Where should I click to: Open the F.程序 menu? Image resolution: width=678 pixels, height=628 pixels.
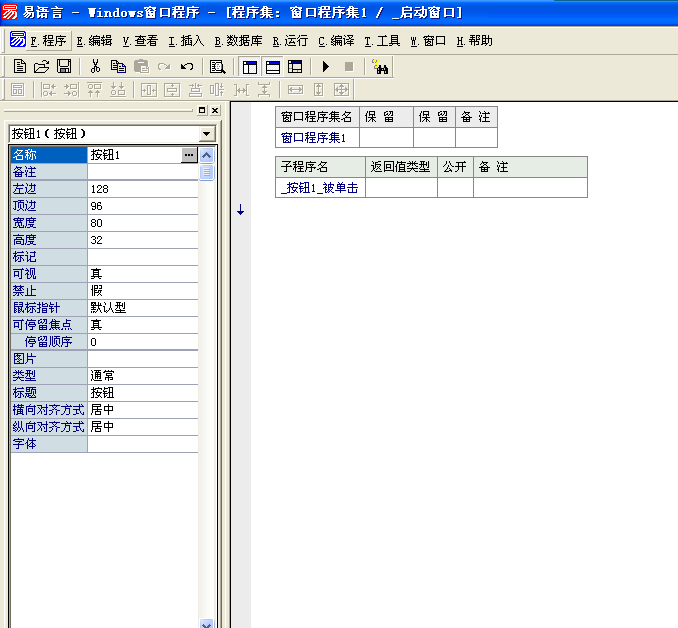[48, 41]
